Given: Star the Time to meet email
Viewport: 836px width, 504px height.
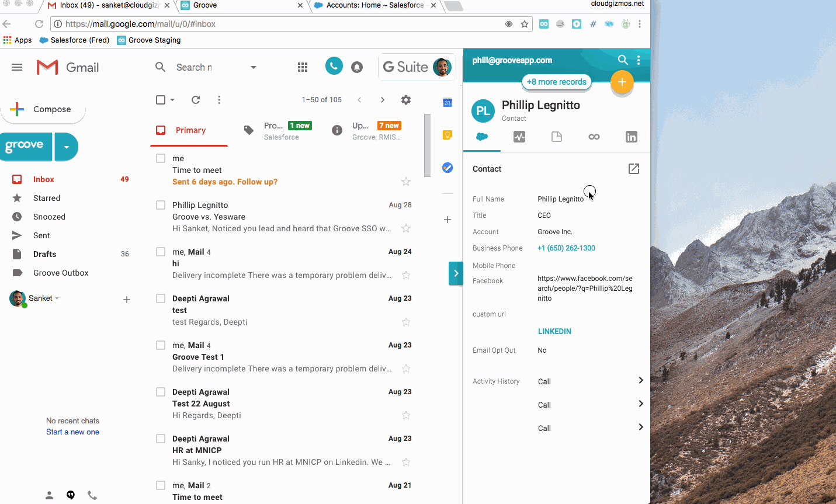Looking at the screenshot, I should click(406, 182).
